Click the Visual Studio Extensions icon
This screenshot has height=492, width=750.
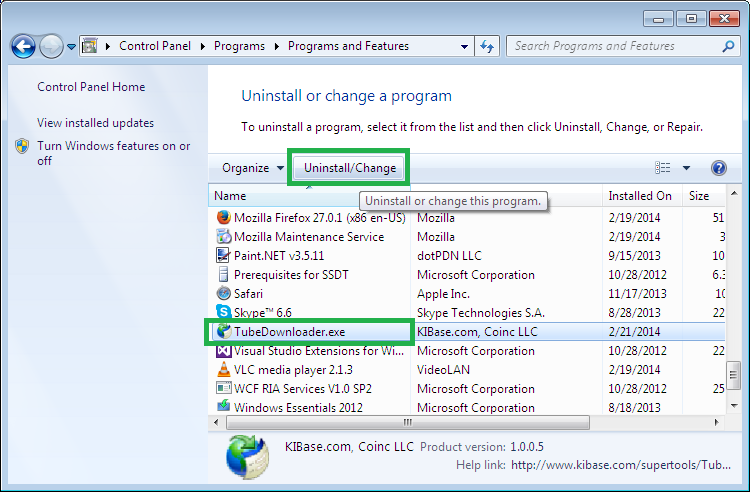coord(223,350)
